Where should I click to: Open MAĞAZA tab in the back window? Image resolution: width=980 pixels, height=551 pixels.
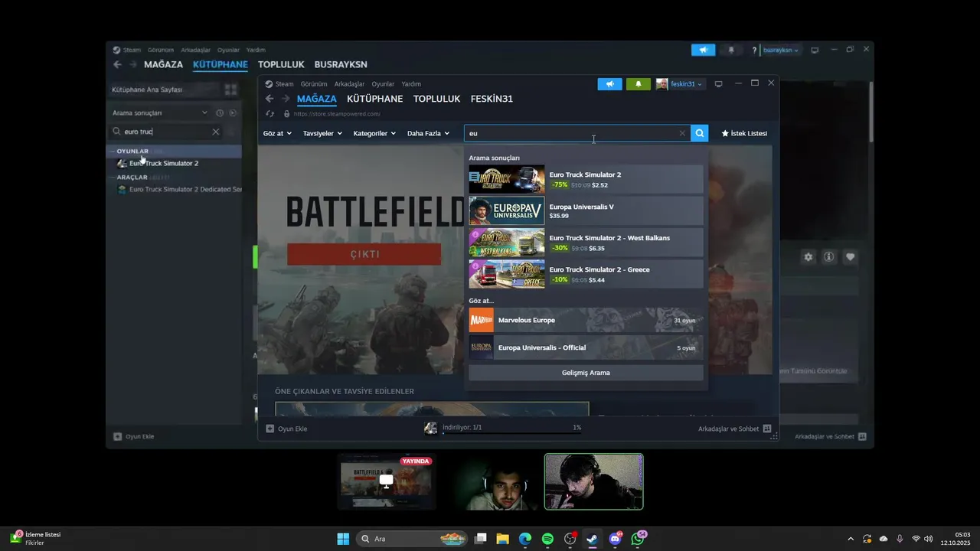coord(163,65)
